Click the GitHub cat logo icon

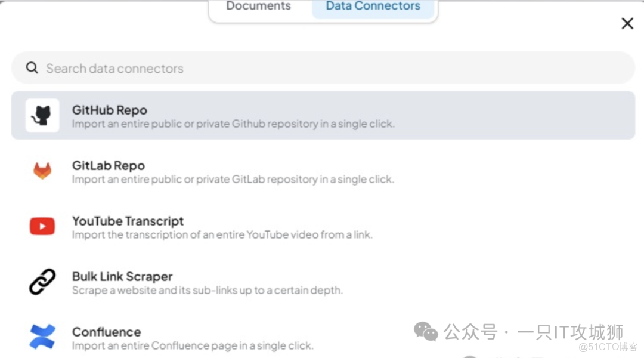(x=42, y=115)
